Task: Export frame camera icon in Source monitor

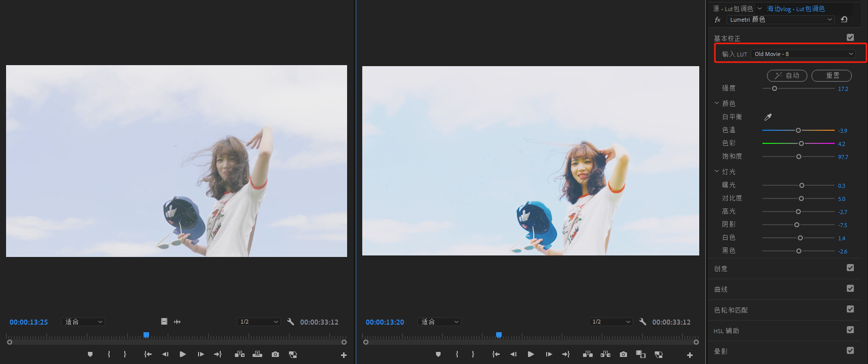Action: [x=275, y=354]
